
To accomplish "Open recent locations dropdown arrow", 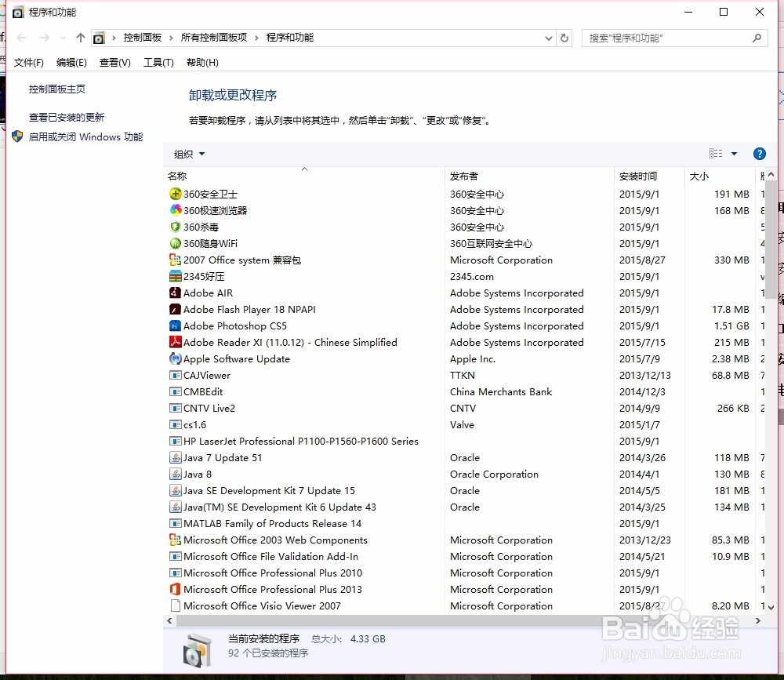I will (x=63, y=38).
